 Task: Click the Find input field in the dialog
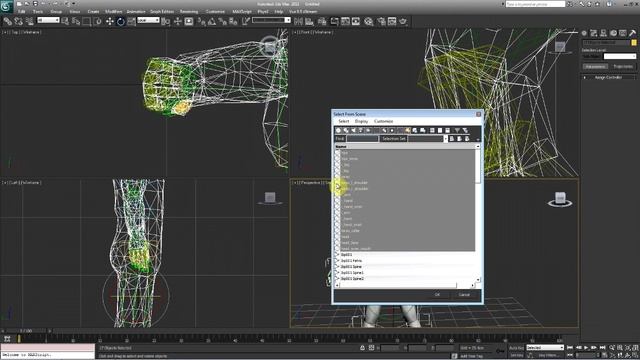(x=362, y=139)
